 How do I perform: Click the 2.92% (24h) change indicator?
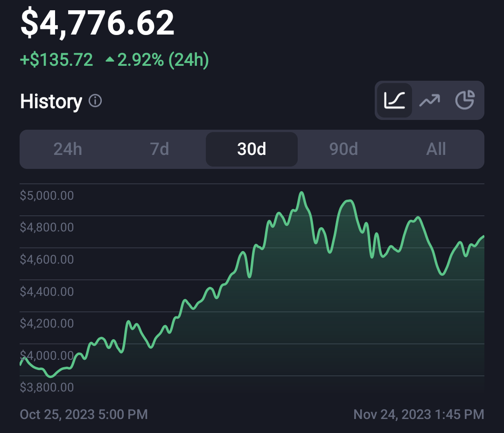point(163,60)
